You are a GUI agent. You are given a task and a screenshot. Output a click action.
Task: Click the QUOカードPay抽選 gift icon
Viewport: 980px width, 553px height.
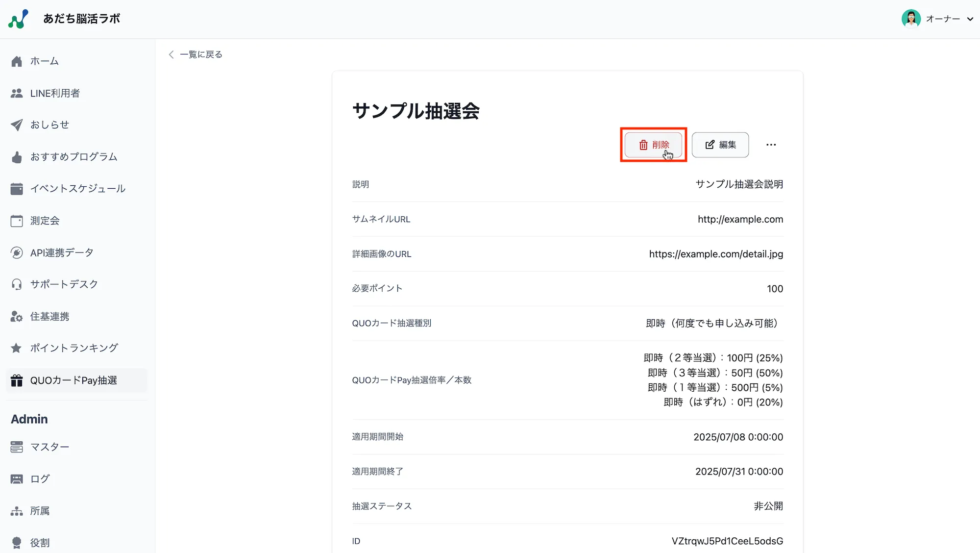(x=17, y=380)
